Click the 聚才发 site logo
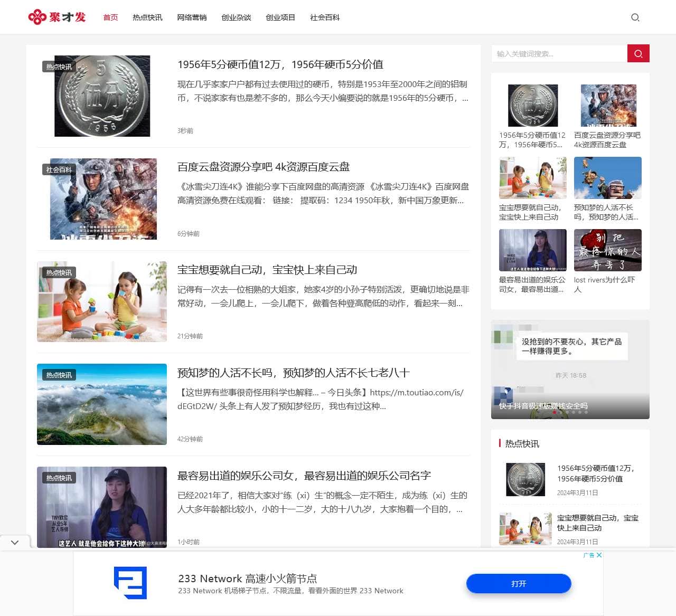This screenshot has width=676, height=616. (x=57, y=17)
